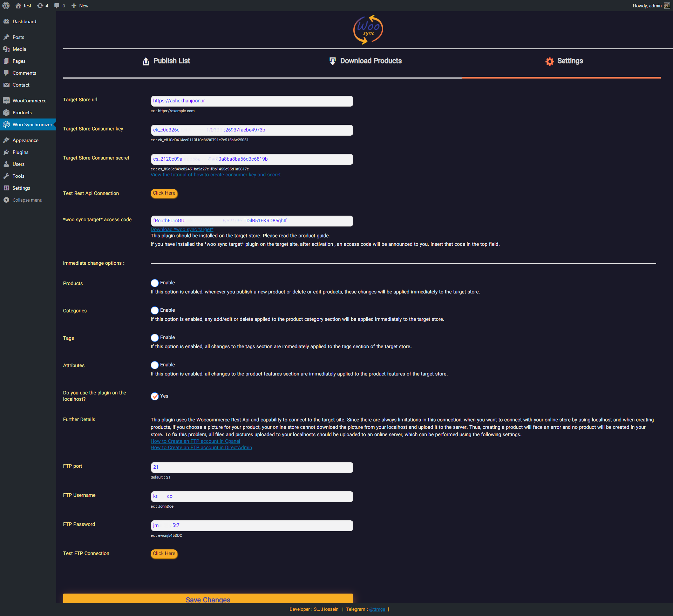Enable the Categories immediate change toggle
Screen dimensions: 673x616
154,310
